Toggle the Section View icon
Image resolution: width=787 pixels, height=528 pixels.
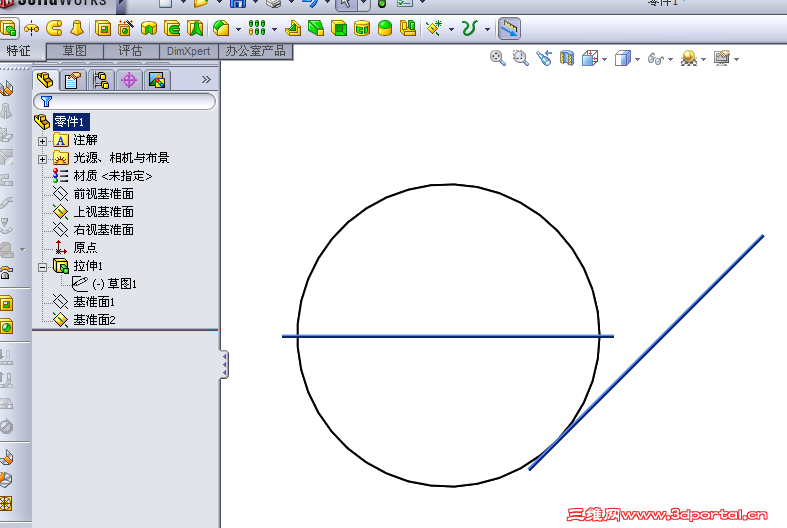pyautogui.click(x=567, y=58)
